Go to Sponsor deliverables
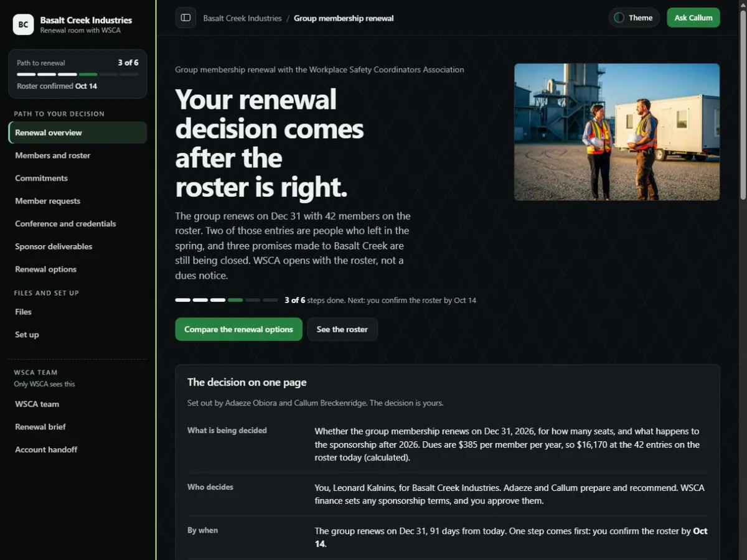Image resolution: width=747 pixels, height=560 pixels. click(78, 246)
